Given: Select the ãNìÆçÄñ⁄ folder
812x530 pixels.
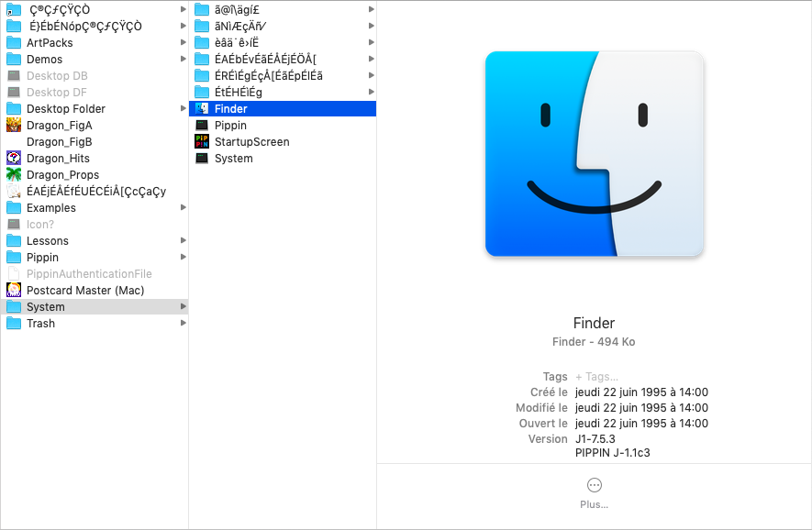Looking at the screenshot, I should [x=240, y=26].
